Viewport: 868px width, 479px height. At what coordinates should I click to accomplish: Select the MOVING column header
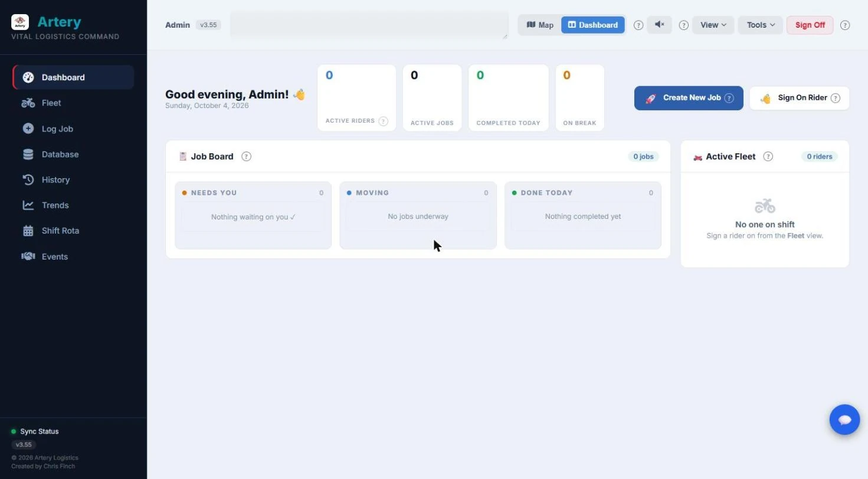(x=418, y=193)
